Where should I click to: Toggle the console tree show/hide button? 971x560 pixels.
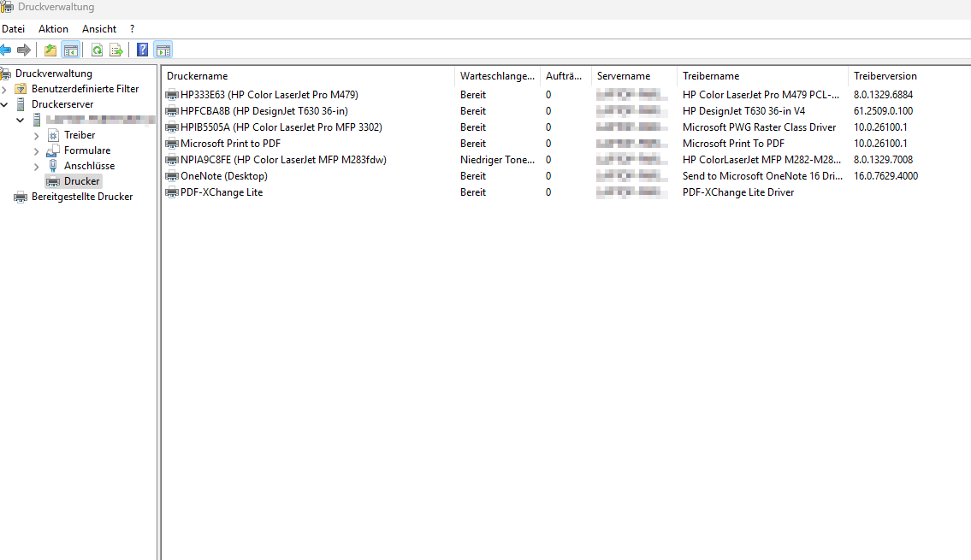(71, 50)
